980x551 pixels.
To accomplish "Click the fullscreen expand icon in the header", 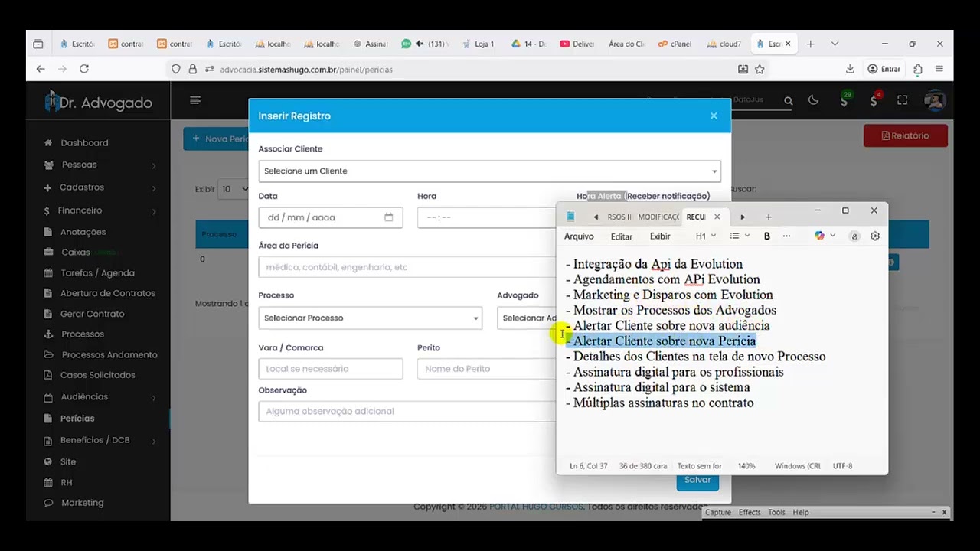I will point(902,100).
